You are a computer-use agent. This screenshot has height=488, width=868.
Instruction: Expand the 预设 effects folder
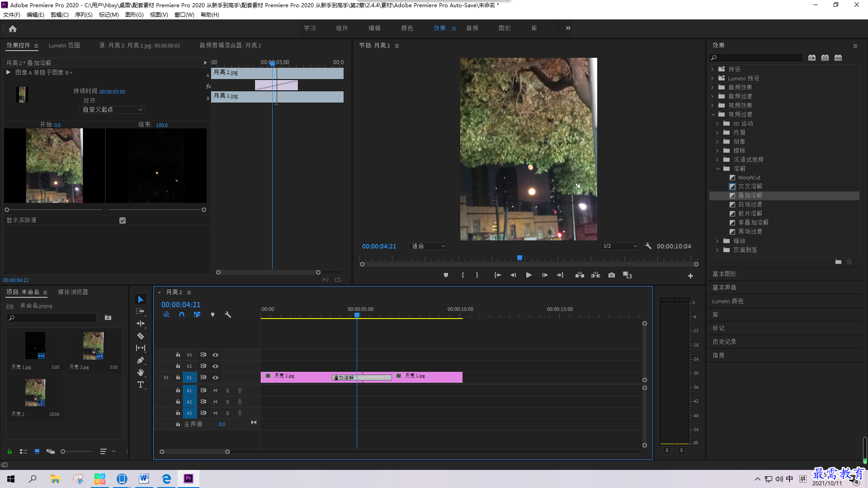click(x=712, y=69)
